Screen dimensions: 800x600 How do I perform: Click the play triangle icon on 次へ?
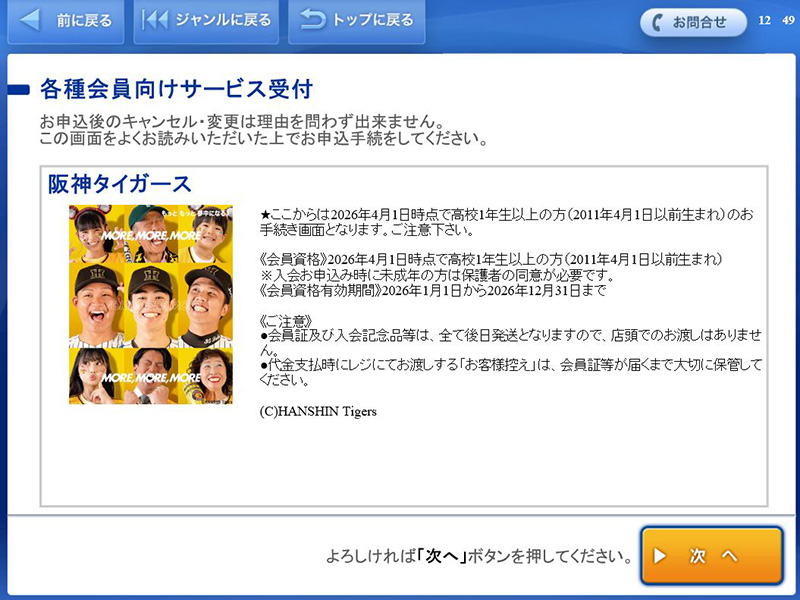click(661, 555)
